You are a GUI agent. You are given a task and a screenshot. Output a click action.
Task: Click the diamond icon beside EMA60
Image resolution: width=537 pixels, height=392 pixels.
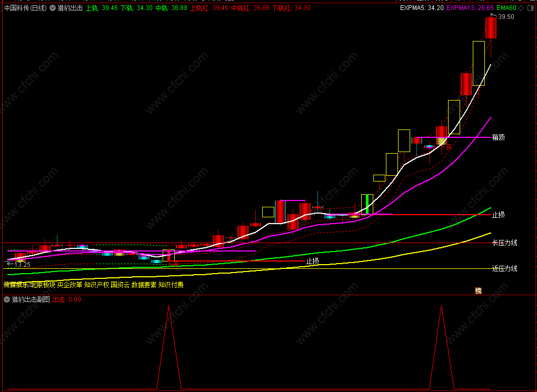[x=521, y=8]
